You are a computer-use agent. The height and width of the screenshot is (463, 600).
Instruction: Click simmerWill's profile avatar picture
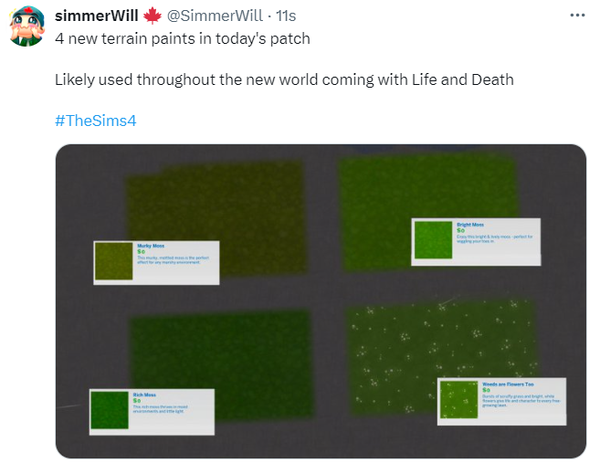[27, 26]
